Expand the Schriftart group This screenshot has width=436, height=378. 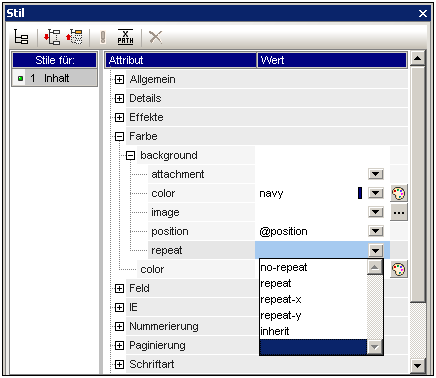pos(119,364)
